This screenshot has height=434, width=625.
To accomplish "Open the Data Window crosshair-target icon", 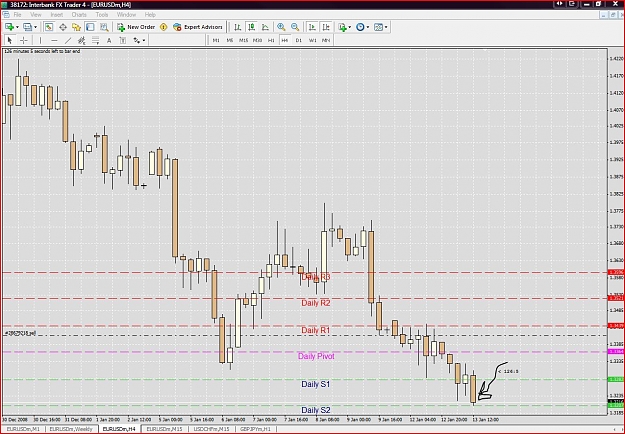I will (63, 27).
